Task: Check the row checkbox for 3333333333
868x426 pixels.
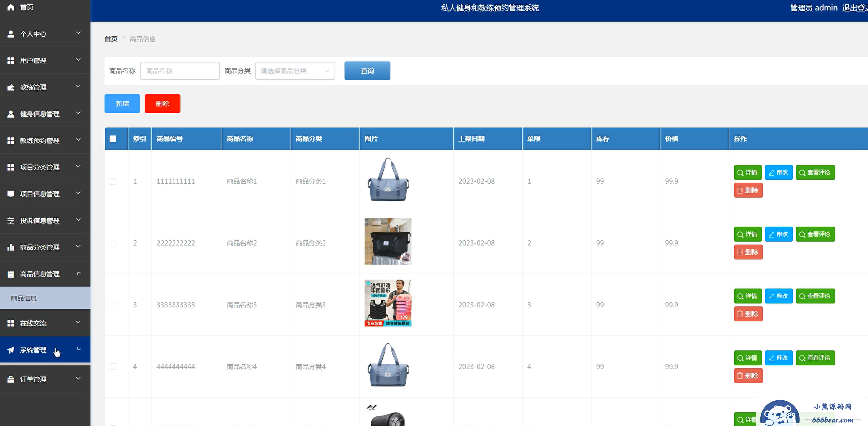Action: click(113, 305)
